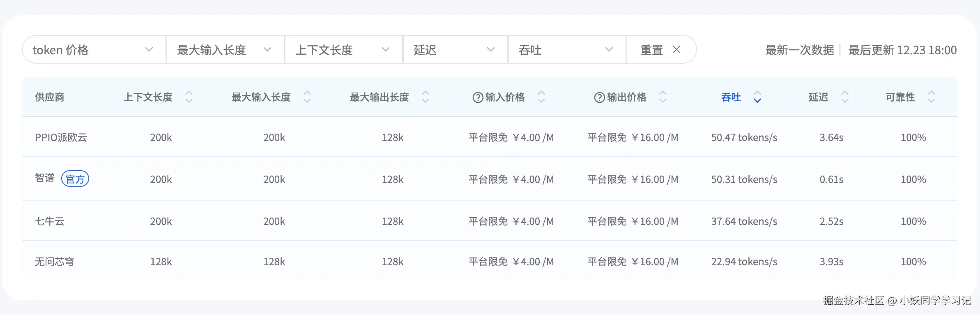Expand the 最大输入长度 filter dropdown
The width and height of the screenshot is (980, 315).
point(225,50)
